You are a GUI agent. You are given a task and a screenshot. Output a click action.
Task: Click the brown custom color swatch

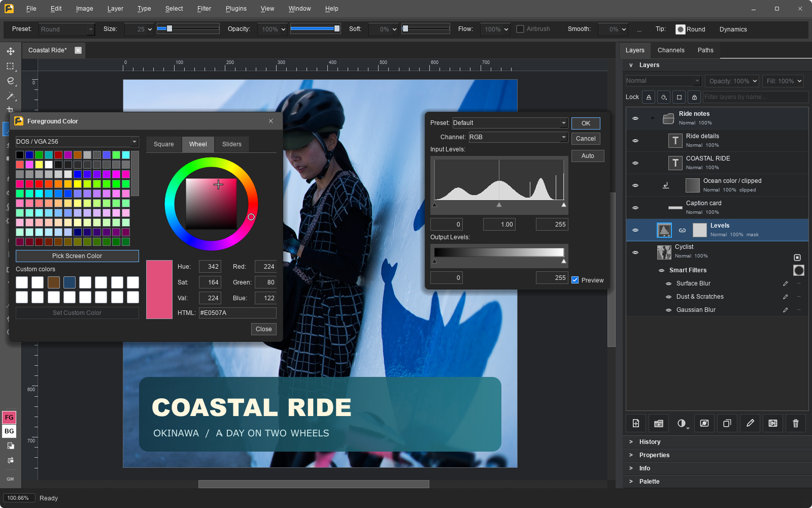54,282
